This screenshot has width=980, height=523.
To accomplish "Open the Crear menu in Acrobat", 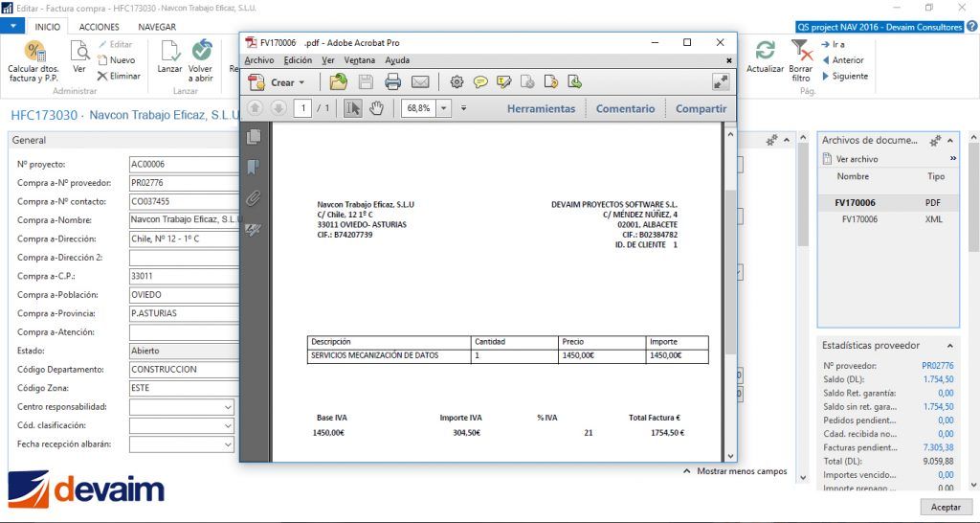I will 277,82.
